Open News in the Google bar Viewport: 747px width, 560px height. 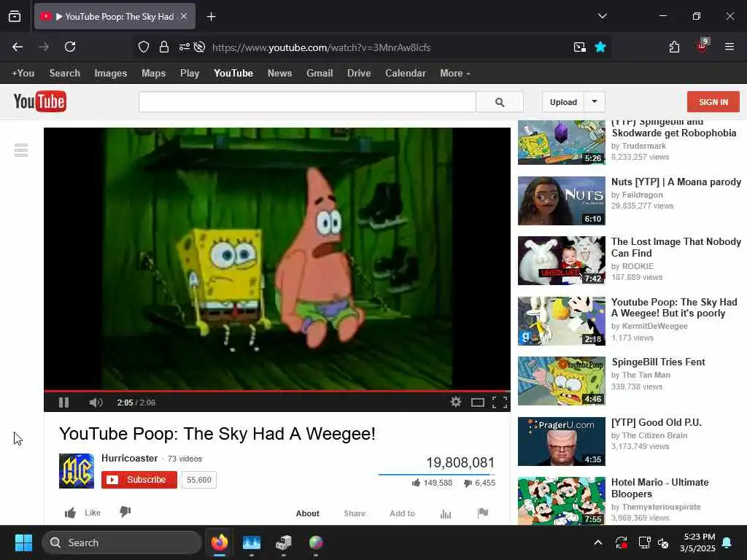click(x=279, y=74)
